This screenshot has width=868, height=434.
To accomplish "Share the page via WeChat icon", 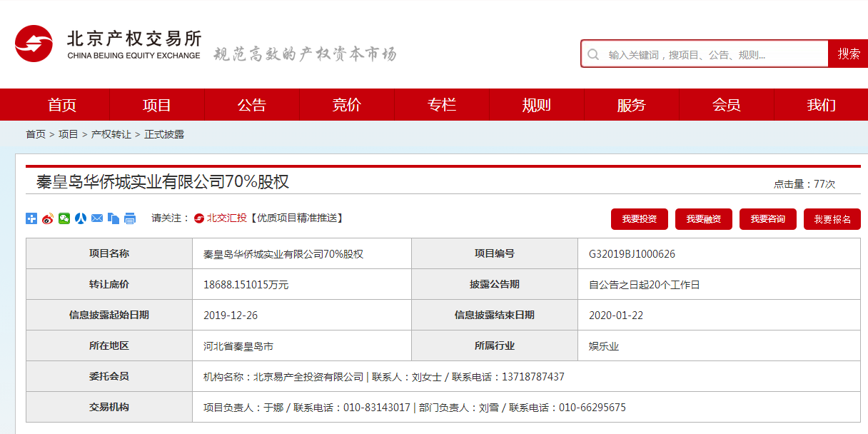I will 64,218.
